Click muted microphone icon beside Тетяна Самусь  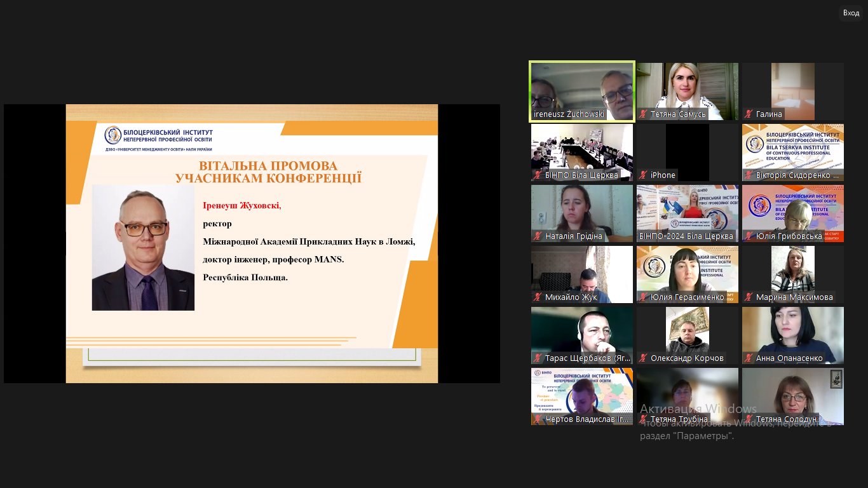click(x=644, y=114)
